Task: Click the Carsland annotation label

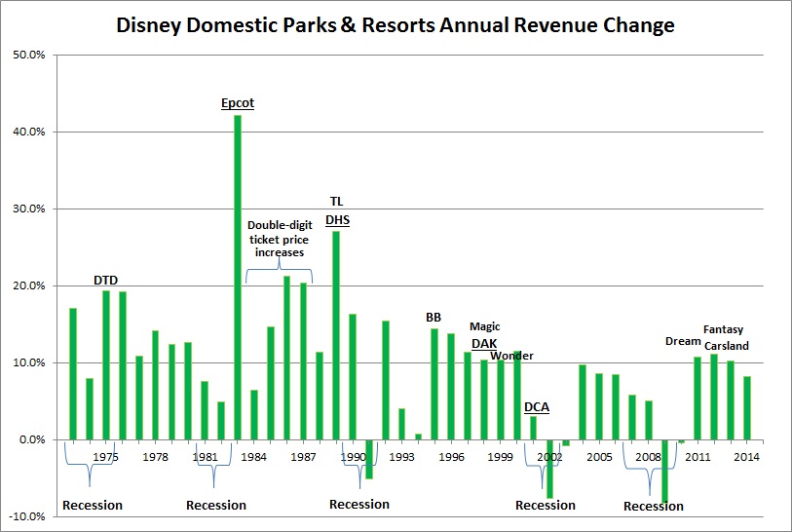Action: [726, 345]
